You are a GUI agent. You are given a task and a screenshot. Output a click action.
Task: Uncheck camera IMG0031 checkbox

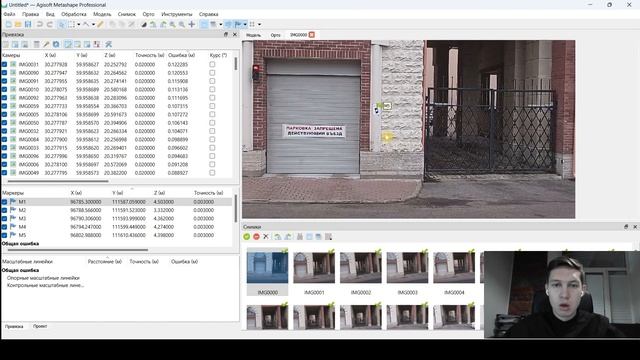(x=4, y=64)
